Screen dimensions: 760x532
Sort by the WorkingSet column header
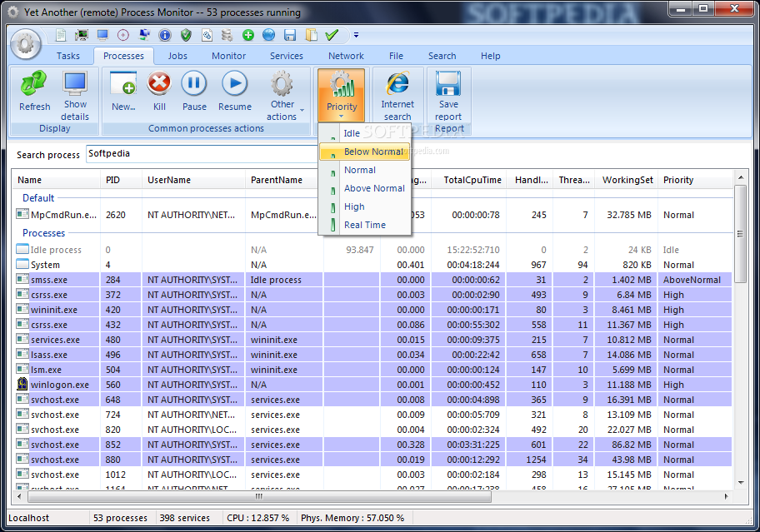(x=627, y=180)
